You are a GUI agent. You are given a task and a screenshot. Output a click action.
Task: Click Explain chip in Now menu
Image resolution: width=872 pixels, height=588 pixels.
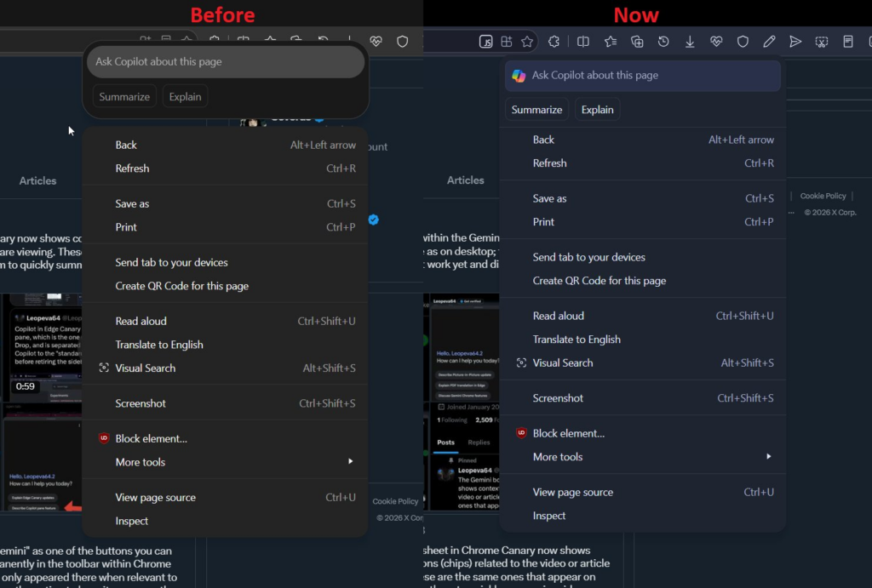coord(597,110)
